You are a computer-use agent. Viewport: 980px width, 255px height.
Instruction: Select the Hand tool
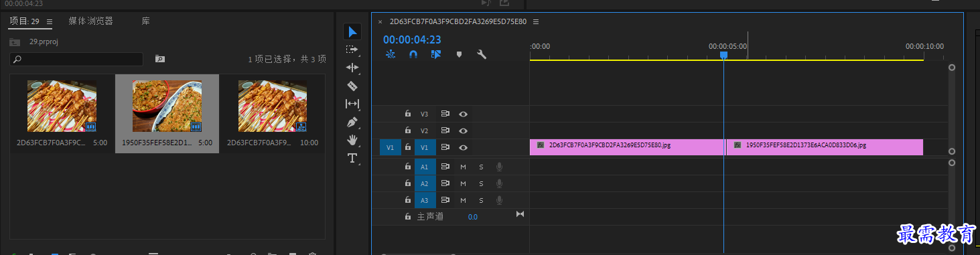tap(352, 140)
